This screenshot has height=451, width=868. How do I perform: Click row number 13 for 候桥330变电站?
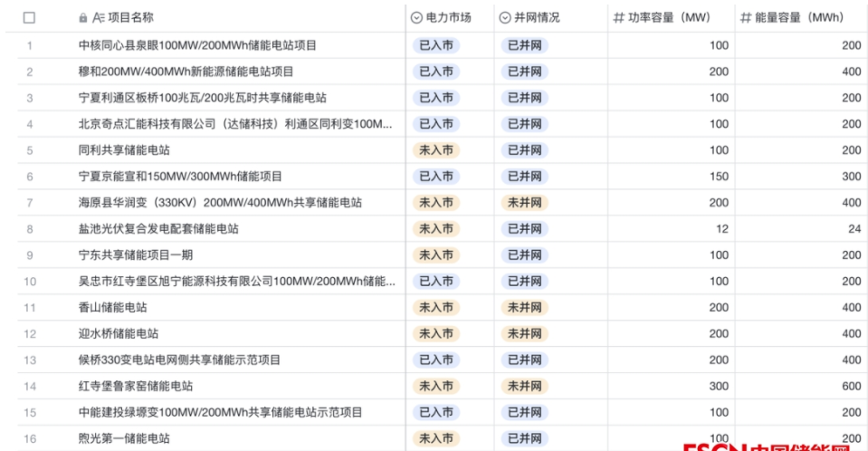coord(29,360)
